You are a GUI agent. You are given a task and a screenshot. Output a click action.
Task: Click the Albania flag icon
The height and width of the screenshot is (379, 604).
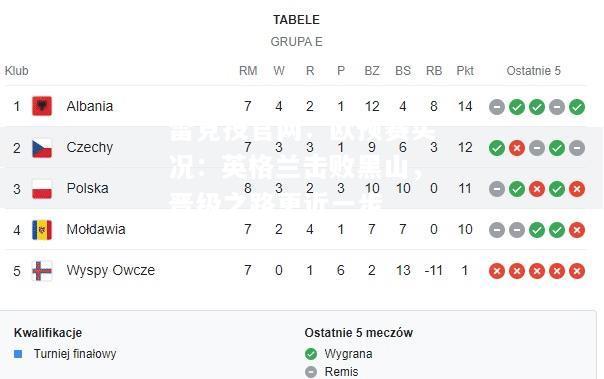42,106
